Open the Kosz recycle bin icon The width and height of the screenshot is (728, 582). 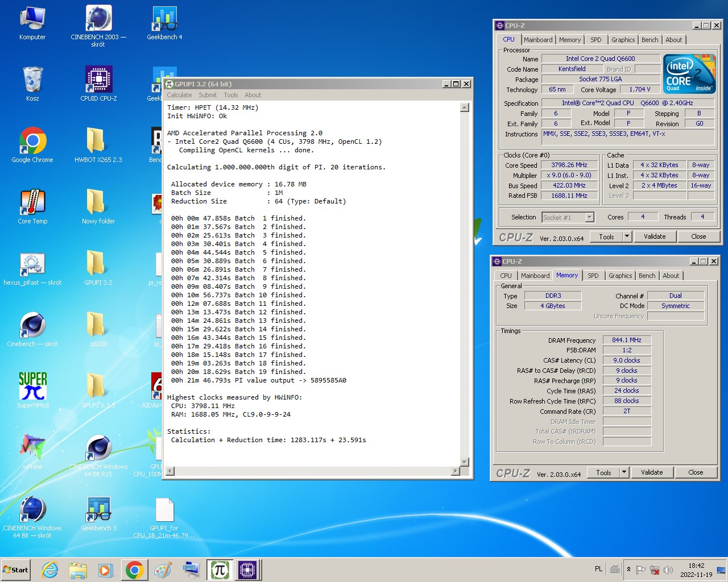click(32, 84)
